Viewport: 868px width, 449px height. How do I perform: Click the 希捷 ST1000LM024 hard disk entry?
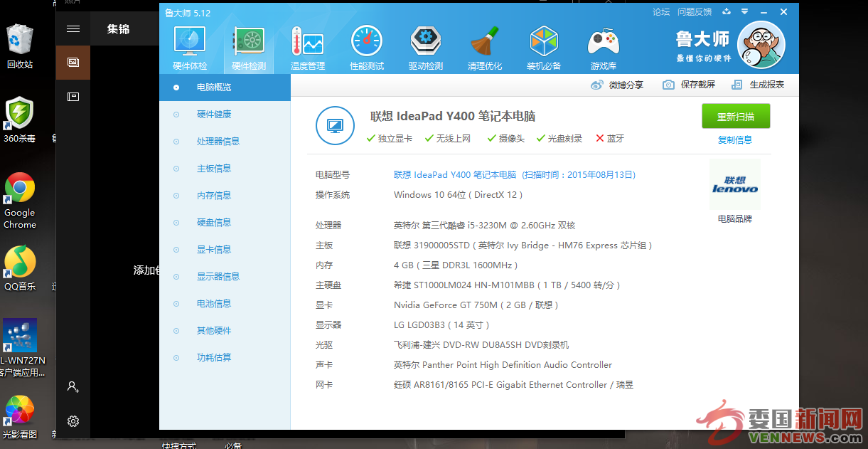(x=508, y=285)
